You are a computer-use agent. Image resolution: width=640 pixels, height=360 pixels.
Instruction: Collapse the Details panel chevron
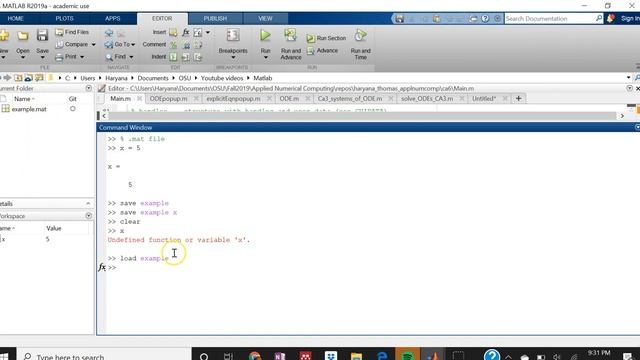click(88, 203)
